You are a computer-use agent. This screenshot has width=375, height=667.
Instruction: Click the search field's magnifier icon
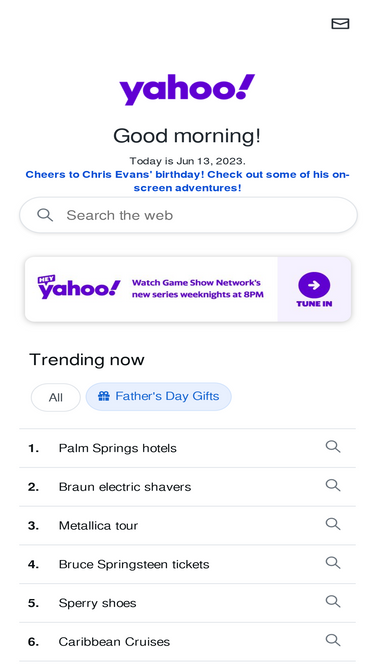(45, 215)
